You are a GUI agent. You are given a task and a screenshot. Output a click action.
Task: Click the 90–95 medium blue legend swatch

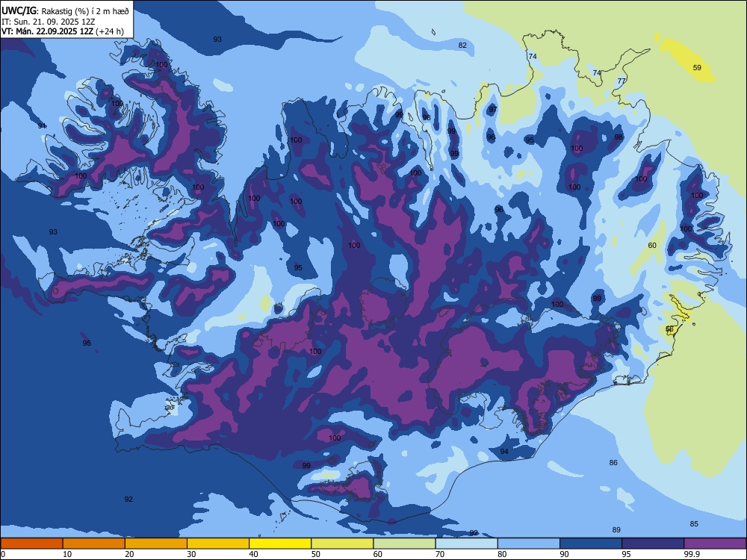click(591, 544)
